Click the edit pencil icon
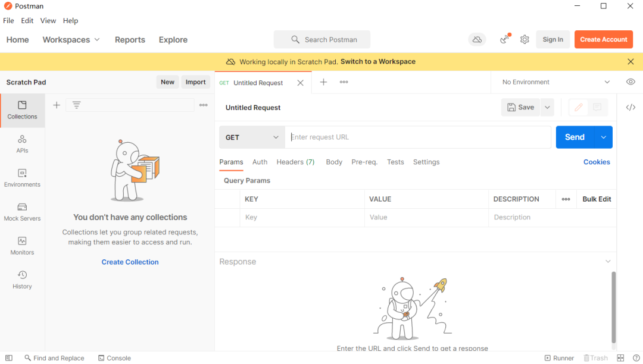Image resolution: width=643 pixels, height=364 pixels. point(579,107)
